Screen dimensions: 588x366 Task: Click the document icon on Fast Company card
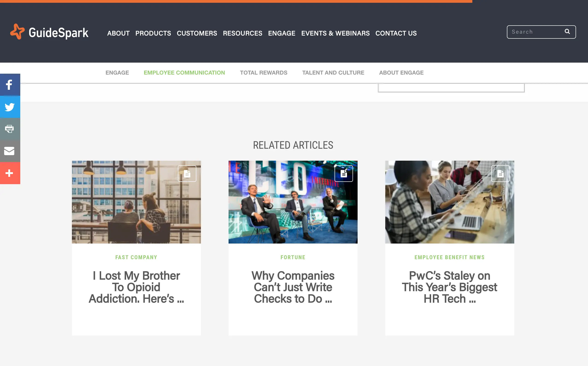click(187, 174)
